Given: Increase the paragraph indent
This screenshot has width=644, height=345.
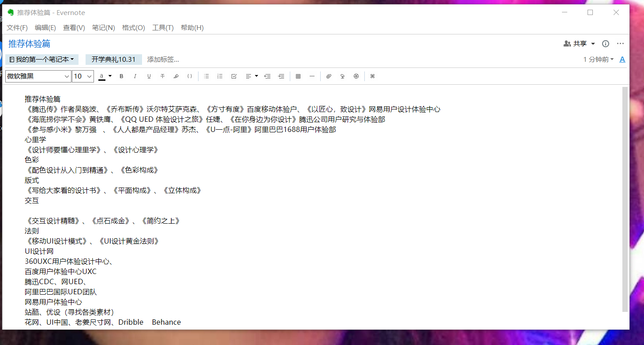Looking at the screenshot, I should pyautogui.click(x=281, y=76).
